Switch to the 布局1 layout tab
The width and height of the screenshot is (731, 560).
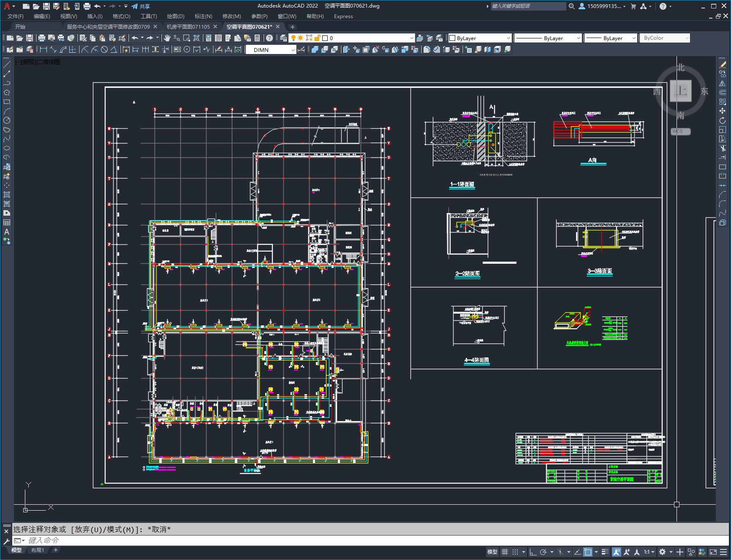(37, 550)
